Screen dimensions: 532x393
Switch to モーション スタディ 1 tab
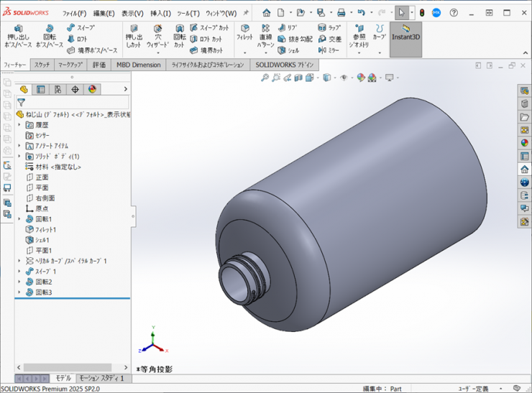coord(101,378)
